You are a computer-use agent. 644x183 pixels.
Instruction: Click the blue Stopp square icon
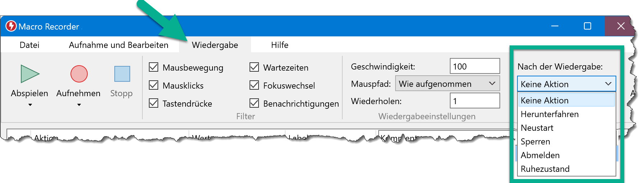tap(122, 74)
